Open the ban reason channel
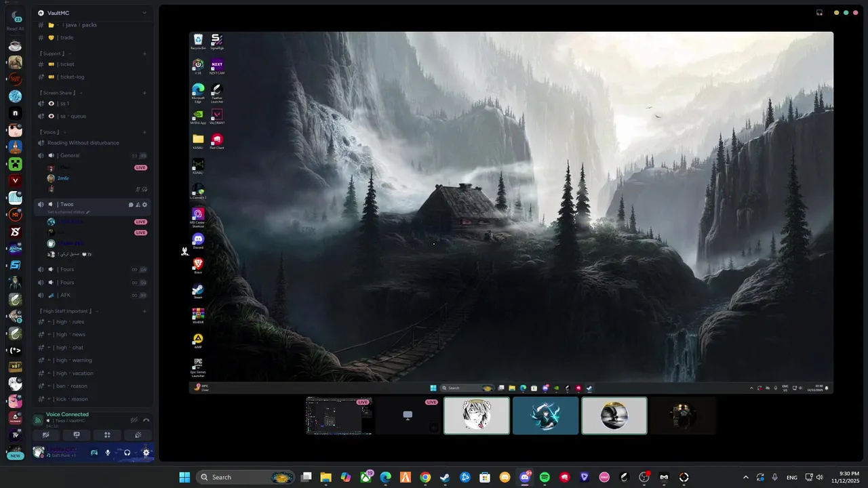 [x=93, y=386]
